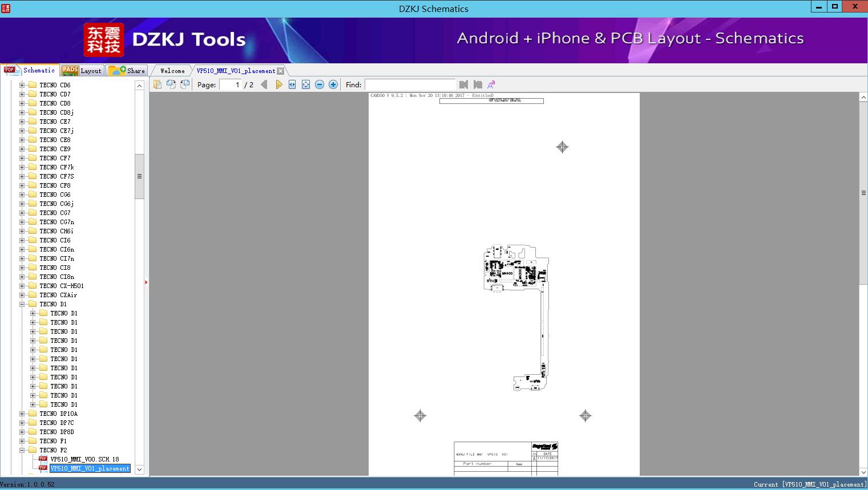Click the tree panel scrollbar thumb
The image size is (868, 490).
click(139, 176)
